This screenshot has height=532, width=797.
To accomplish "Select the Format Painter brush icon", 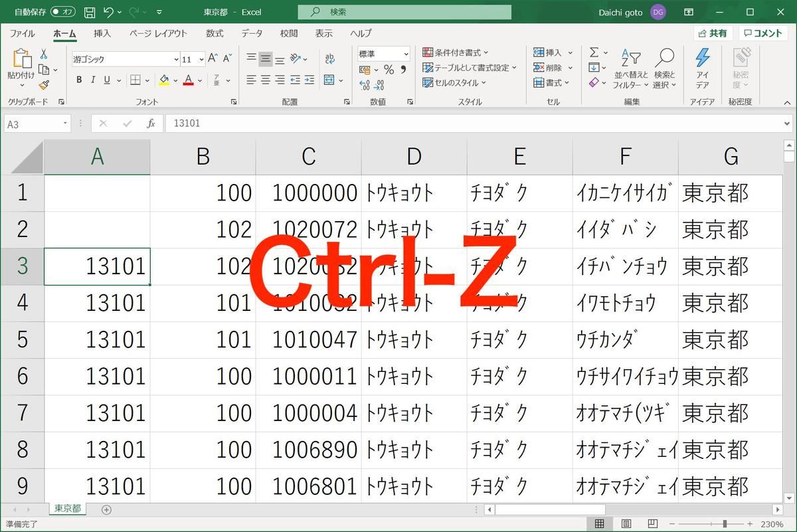I will coord(44,84).
